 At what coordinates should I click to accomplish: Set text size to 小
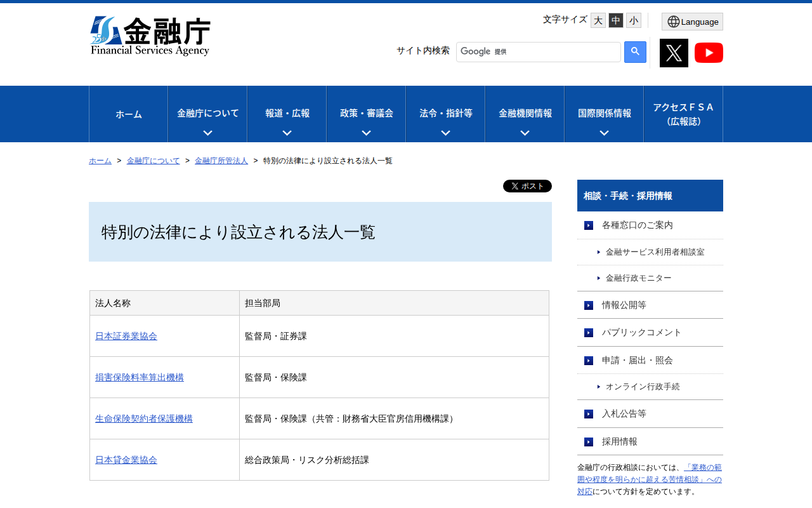click(634, 20)
